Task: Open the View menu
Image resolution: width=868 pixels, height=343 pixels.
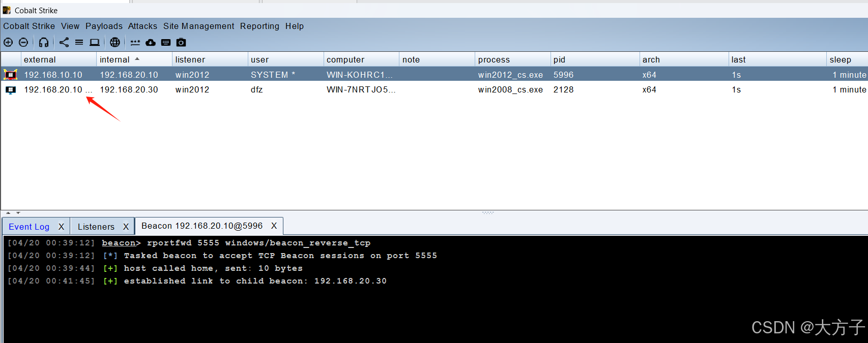Action: point(70,26)
